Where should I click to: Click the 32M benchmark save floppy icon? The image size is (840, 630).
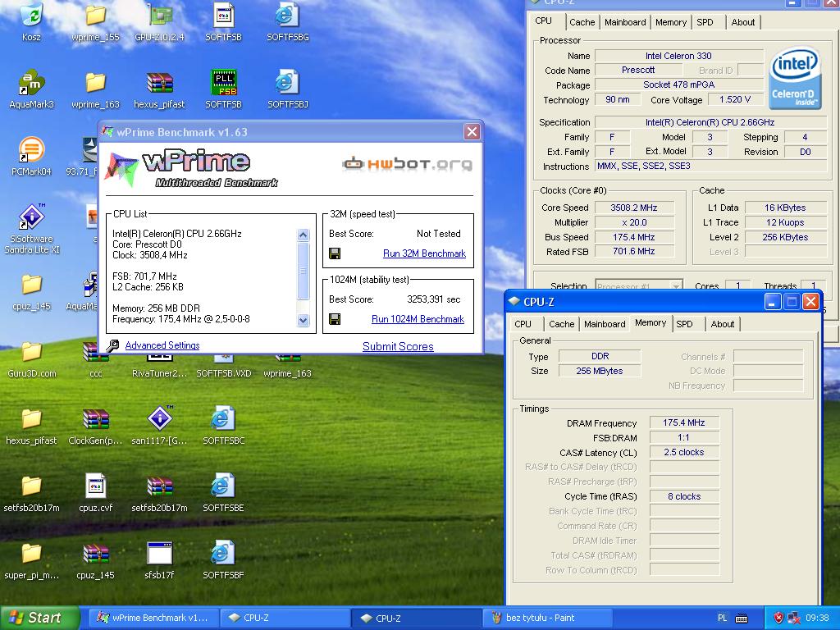click(x=335, y=253)
